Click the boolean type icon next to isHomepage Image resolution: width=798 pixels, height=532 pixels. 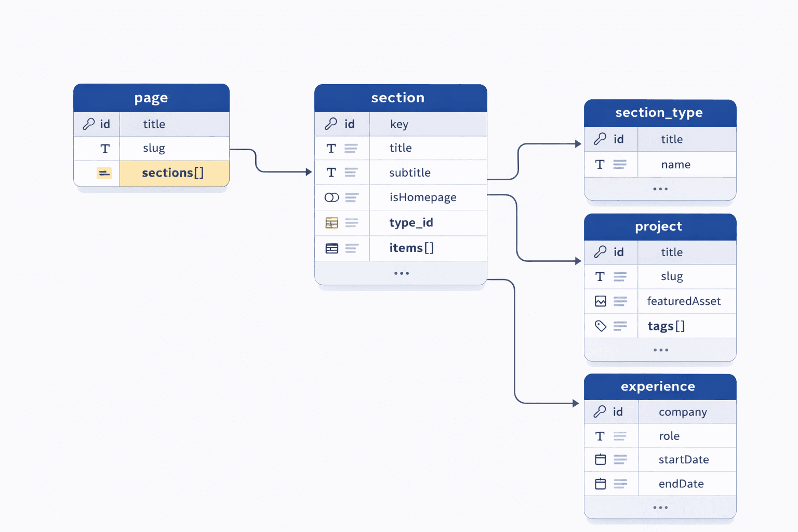point(331,197)
